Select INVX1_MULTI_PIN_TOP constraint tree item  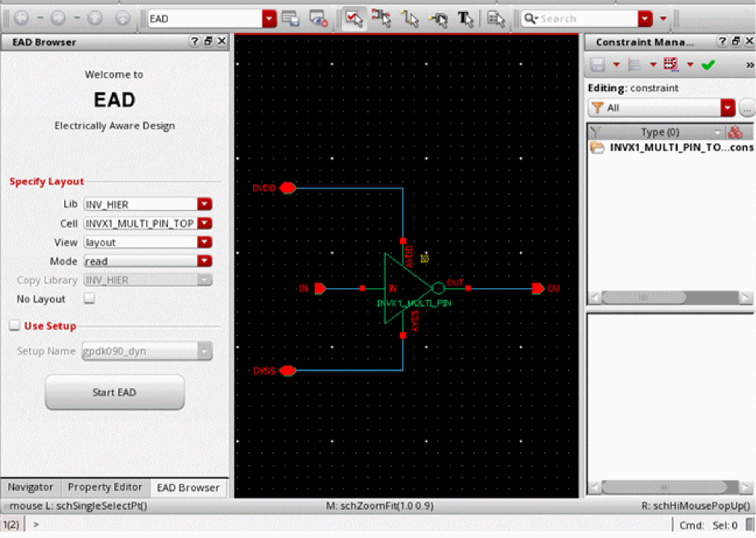681,148
